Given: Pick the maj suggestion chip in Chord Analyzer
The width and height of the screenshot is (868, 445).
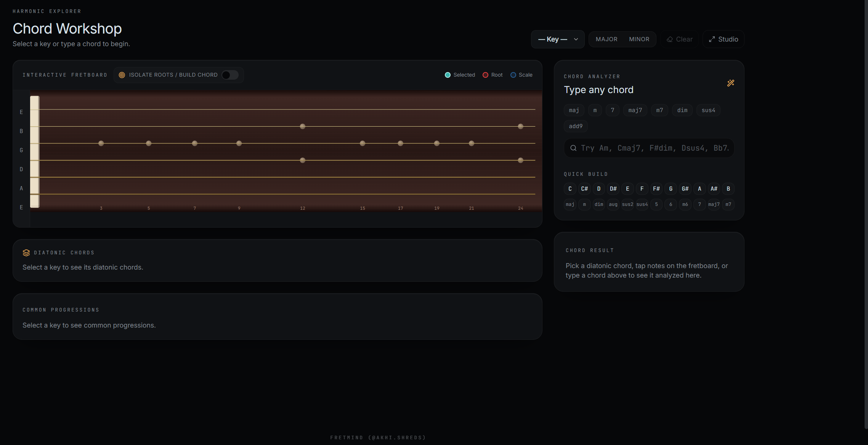Looking at the screenshot, I should point(574,110).
